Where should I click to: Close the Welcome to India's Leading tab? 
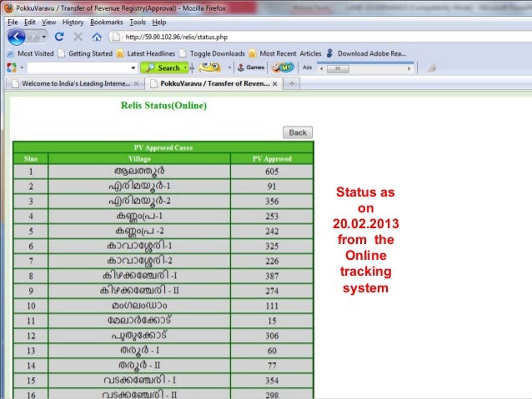click(x=136, y=84)
